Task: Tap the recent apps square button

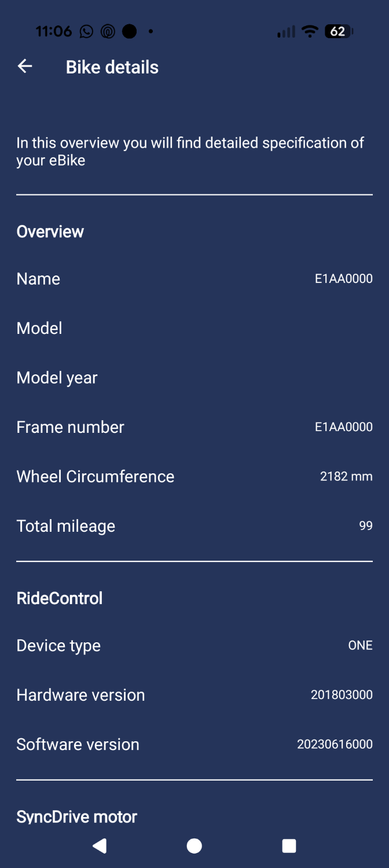Action: tap(289, 846)
